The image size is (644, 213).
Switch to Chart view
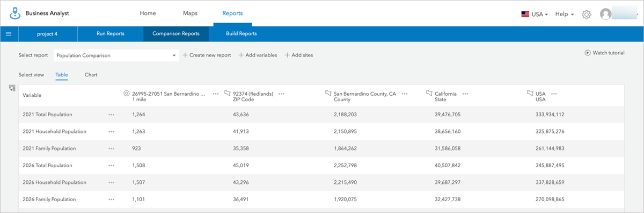pyautogui.click(x=91, y=75)
